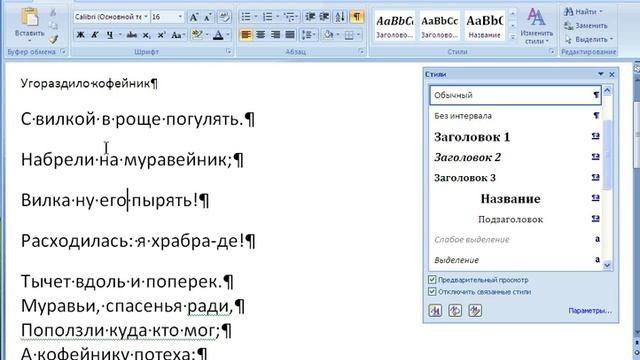Click the Shrink Font icon
Screen dimensions: 640x360
tap(208, 17)
